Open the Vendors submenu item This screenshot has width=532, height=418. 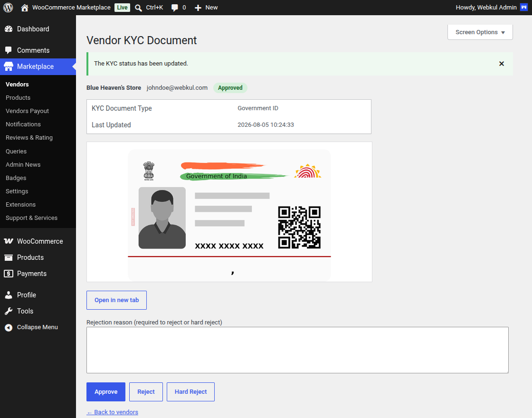[x=17, y=85]
